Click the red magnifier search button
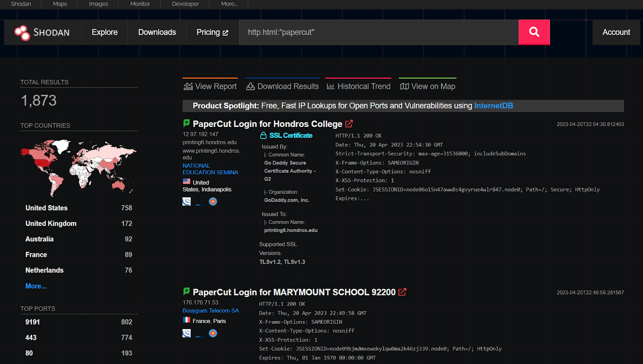 534,32
